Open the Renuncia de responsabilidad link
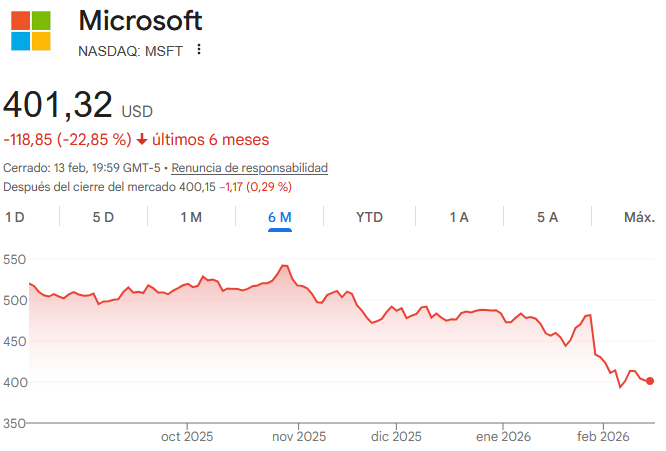 (x=249, y=168)
